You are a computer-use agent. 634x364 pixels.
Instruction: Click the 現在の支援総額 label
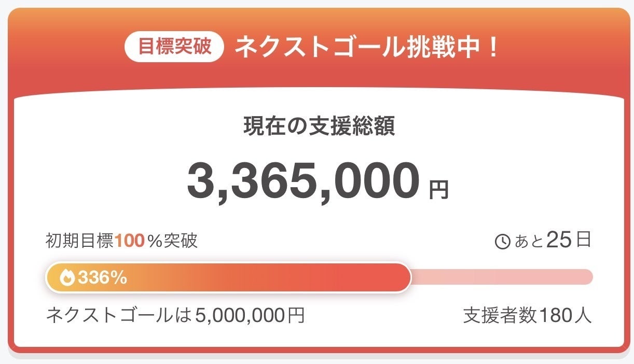319,127
